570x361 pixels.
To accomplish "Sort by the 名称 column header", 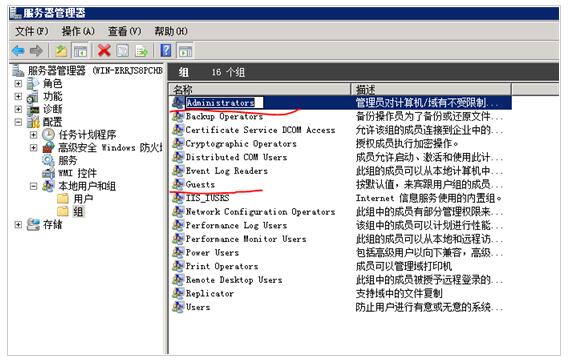I will click(x=260, y=89).
